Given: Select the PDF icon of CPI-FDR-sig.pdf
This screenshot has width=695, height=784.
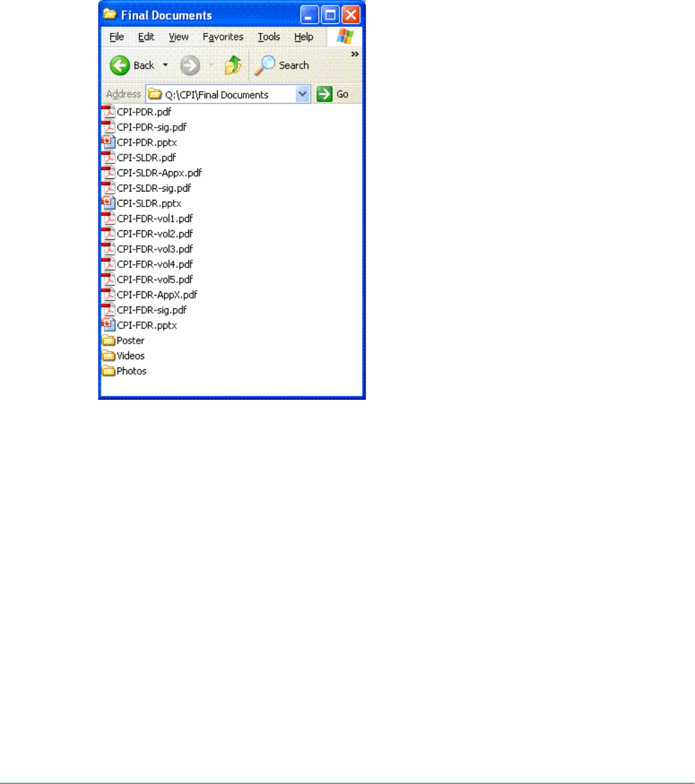Looking at the screenshot, I should (109, 310).
